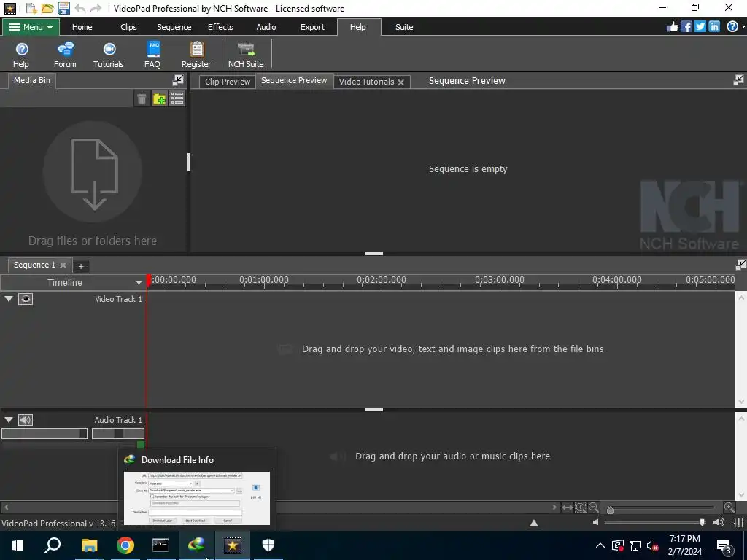Switch to the Audio ribbon tab

266,27
